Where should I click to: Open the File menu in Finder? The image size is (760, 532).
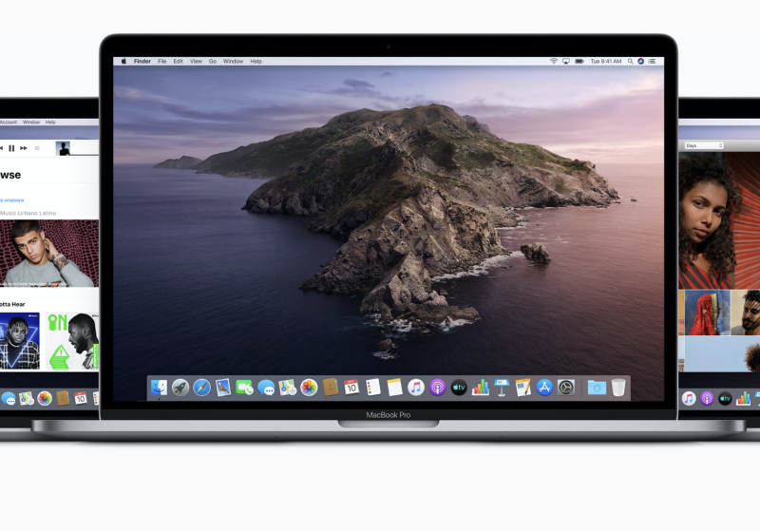point(162,62)
